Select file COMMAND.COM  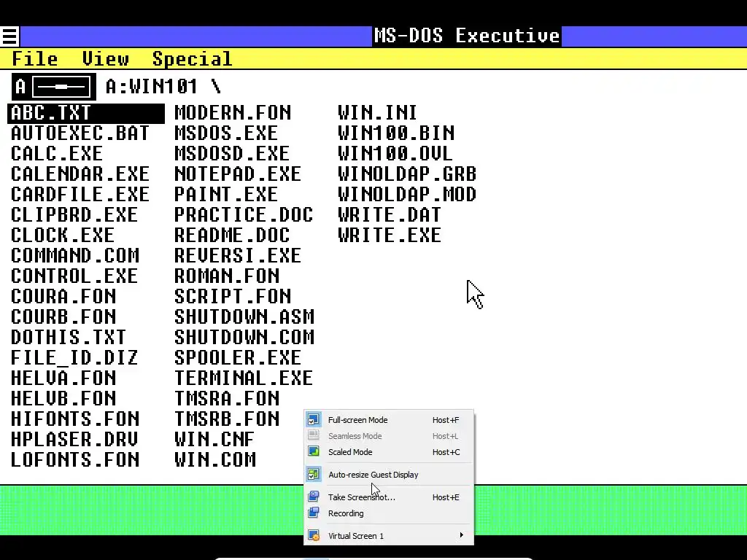tap(75, 256)
